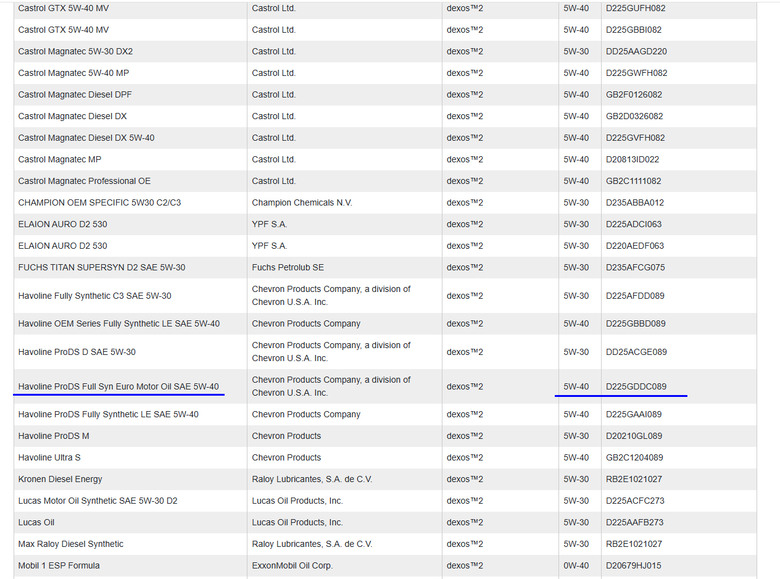Select Castrol GTX 5W-40 MV with code D225GBBI082
Viewport: 780px width, 579px height.
pyautogui.click(x=63, y=30)
